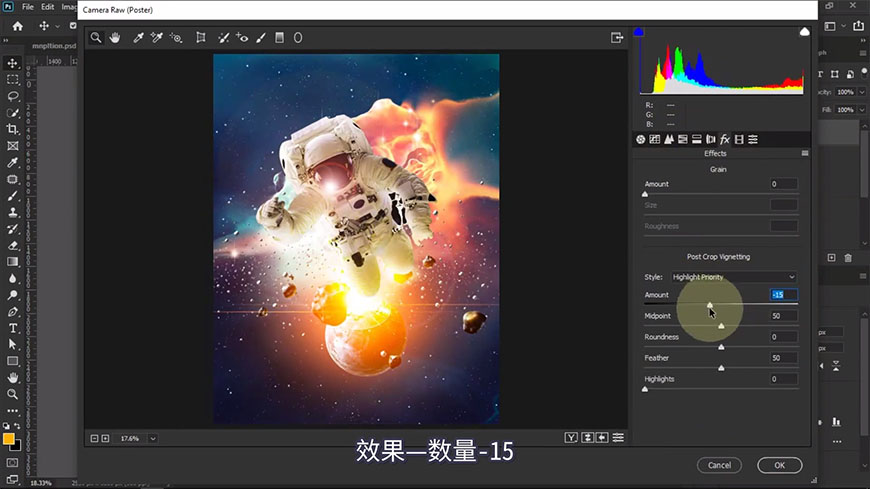
Task: Pick the Adjustment Brush tool
Action: click(261, 38)
